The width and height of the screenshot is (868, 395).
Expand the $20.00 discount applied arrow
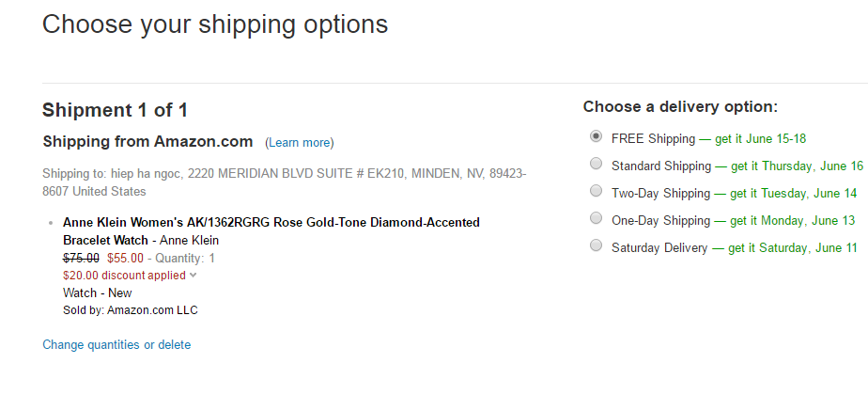[x=194, y=276]
